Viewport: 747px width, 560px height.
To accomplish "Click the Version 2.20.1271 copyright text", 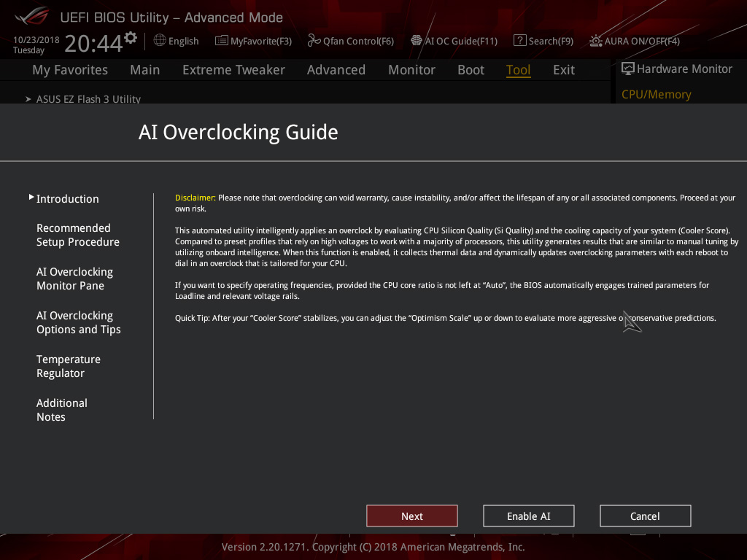I will [x=373, y=547].
